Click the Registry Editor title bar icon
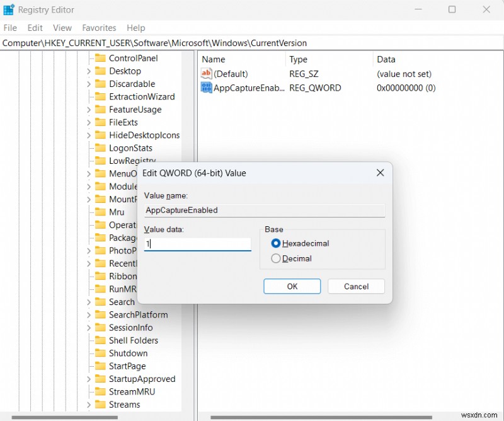The width and height of the screenshot is (504, 421). point(8,9)
